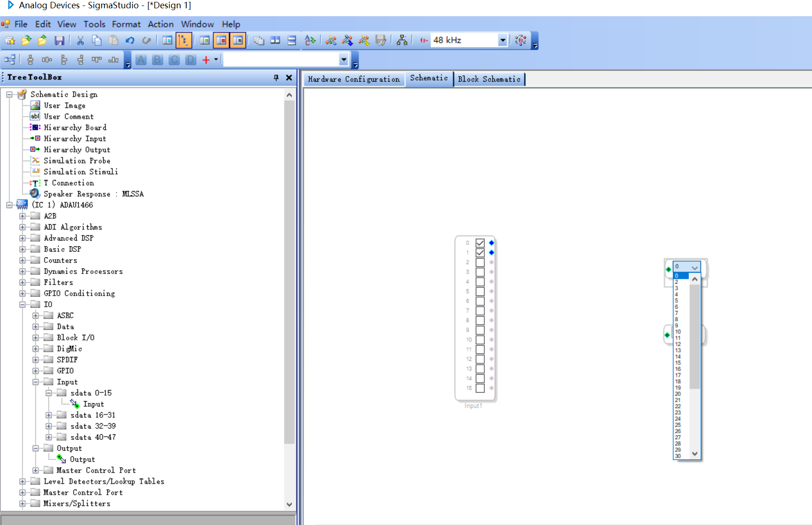Select T Connection in Schematic Design
The image size is (812, 525).
tap(69, 183)
